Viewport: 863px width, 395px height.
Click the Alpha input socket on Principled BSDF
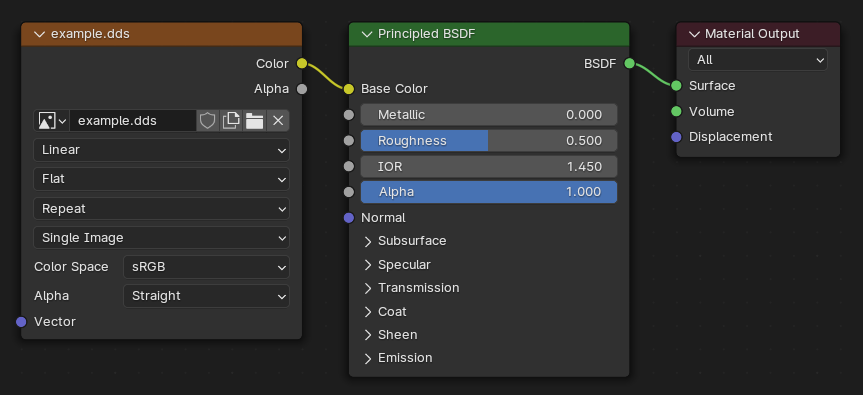coord(349,192)
